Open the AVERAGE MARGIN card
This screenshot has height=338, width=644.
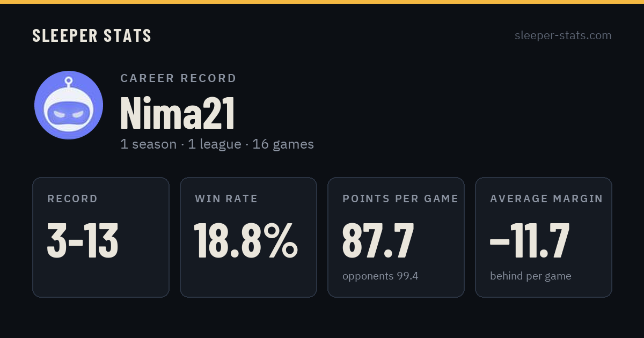tap(544, 237)
